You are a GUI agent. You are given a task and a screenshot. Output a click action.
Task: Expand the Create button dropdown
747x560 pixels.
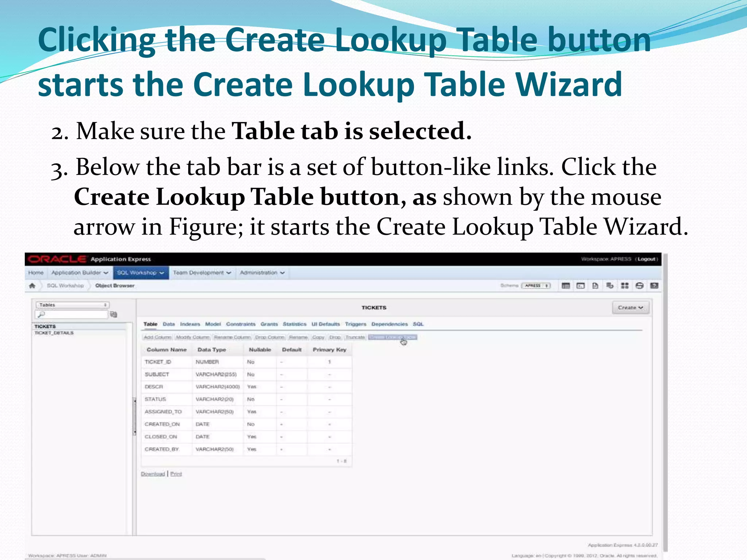630,308
